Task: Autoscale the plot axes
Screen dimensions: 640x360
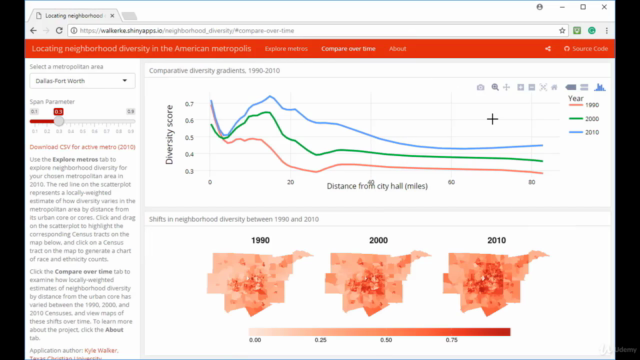Action: tap(543, 87)
